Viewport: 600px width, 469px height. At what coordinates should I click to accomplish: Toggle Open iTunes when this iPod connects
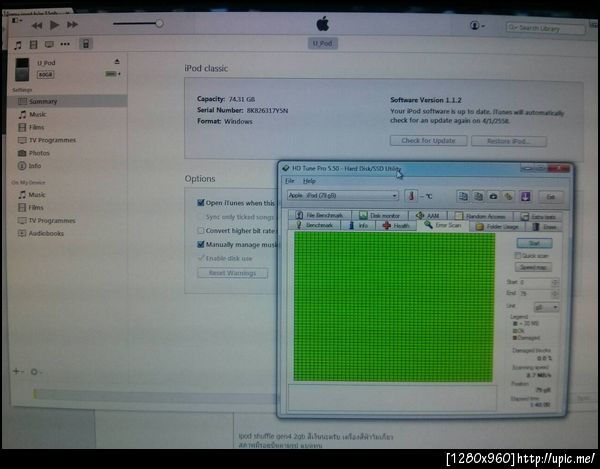tap(201, 202)
